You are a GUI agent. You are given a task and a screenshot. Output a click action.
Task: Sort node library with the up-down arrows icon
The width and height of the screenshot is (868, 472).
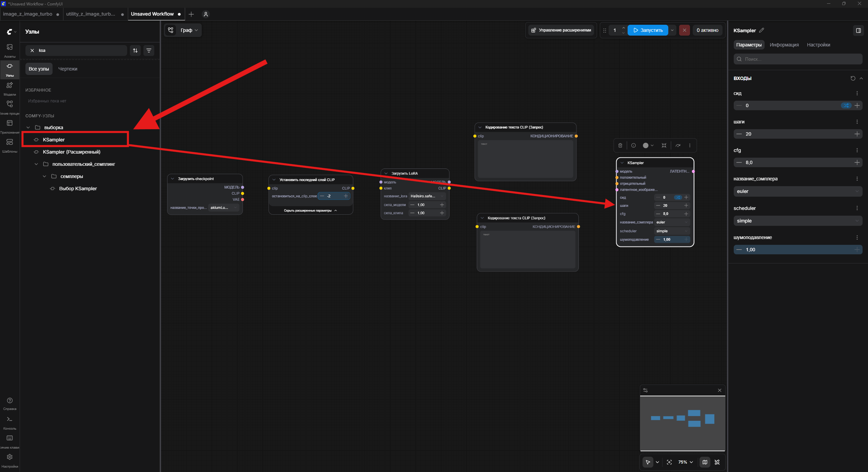point(135,51)
